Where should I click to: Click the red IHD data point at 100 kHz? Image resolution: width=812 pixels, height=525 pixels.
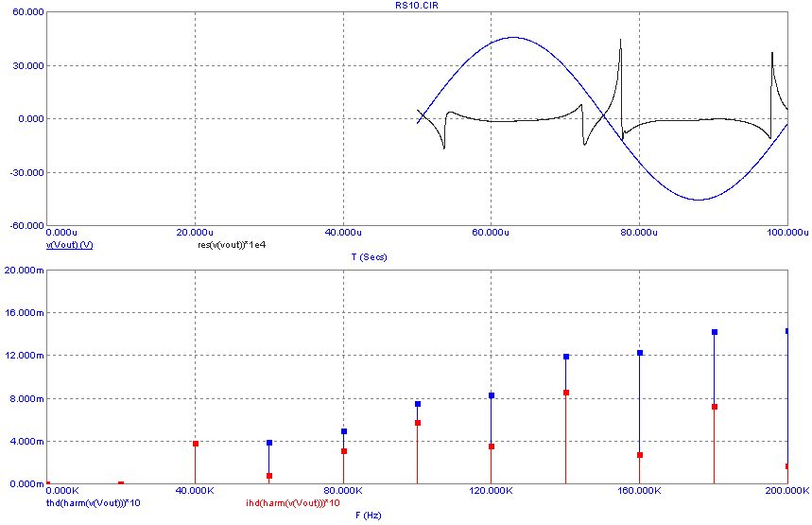tap(418, 423)
